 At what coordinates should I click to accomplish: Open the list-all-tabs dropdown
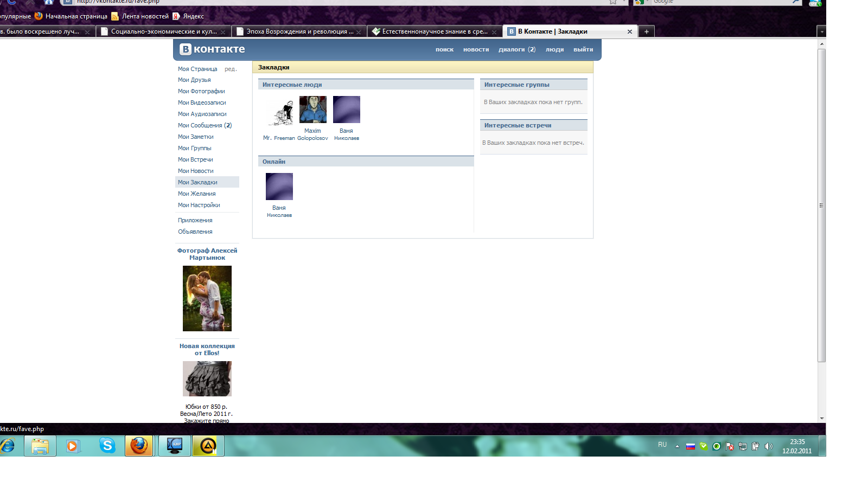[822, 31]
